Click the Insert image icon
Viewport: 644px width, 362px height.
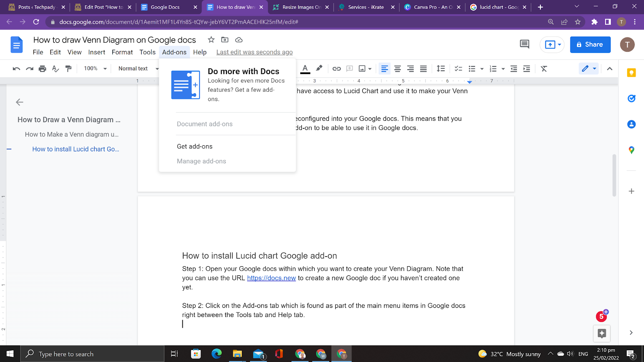pyautogui.click(x=362, y=69)
